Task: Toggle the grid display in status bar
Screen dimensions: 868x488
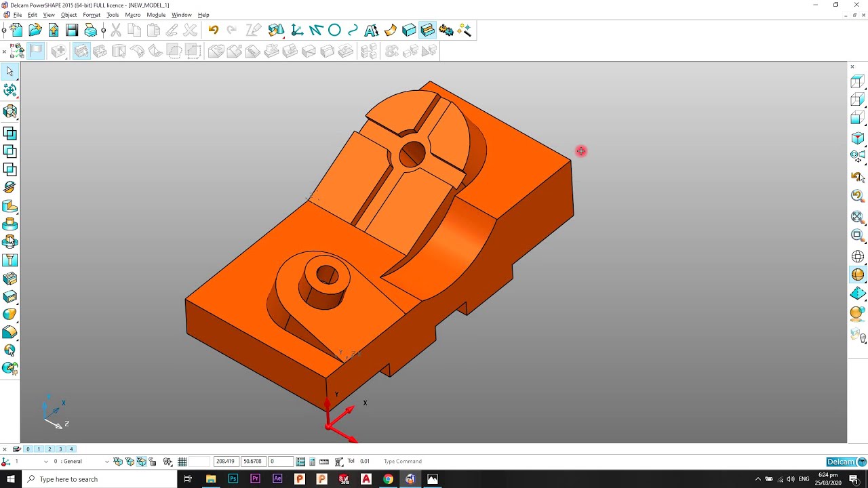Action: (x=182, y=462)
